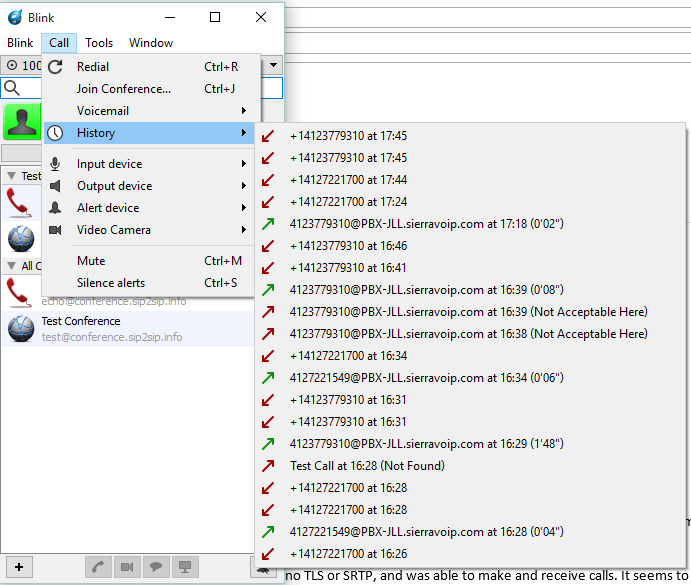This screenshot has width=691, height=585.
Task: Click the screen sharing monitor button
Action: click(x=185, y=567)
